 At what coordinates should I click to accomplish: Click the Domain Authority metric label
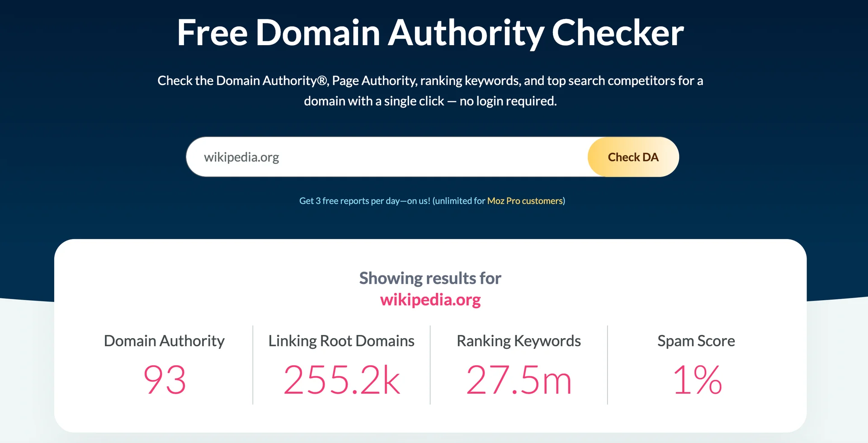pyautogui.click(x=165, y=341)
